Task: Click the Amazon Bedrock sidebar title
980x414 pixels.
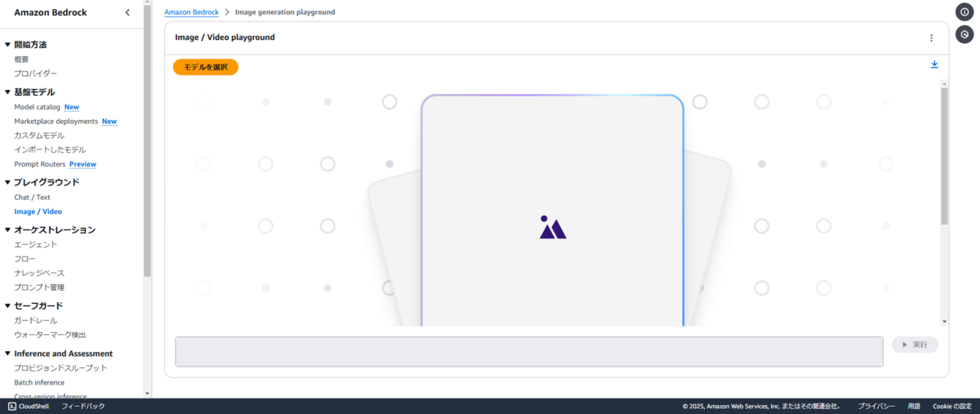Action: (x=51, y=12)
